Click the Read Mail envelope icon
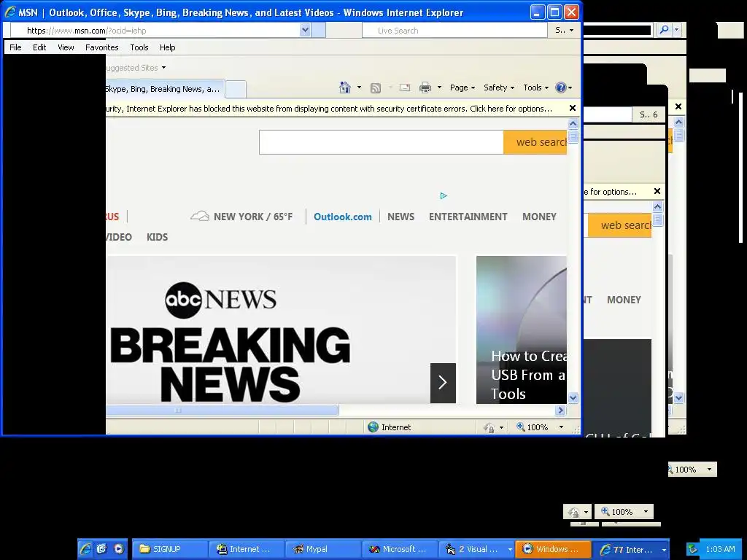The image size is (747, 560). pos(404,87)
